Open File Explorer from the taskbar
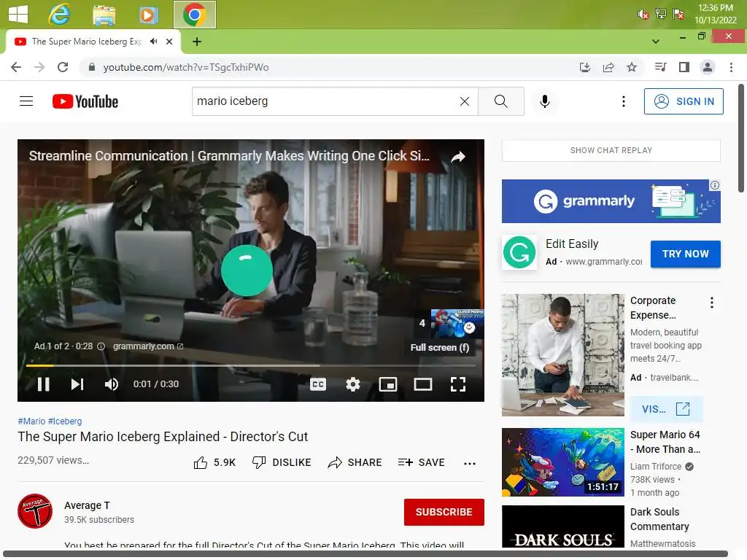 click(104, 15)
